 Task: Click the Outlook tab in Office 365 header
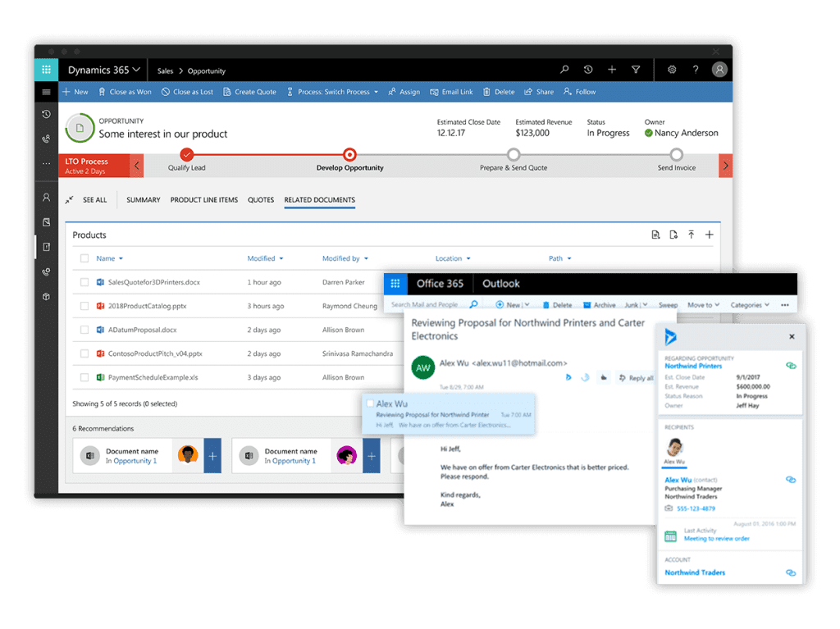[501, 284]
